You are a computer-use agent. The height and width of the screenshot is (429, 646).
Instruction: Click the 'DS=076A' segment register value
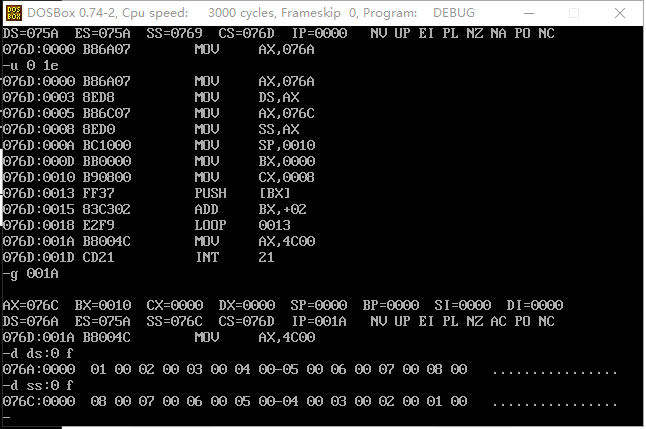pyautogui.click(x=30, y=322)
